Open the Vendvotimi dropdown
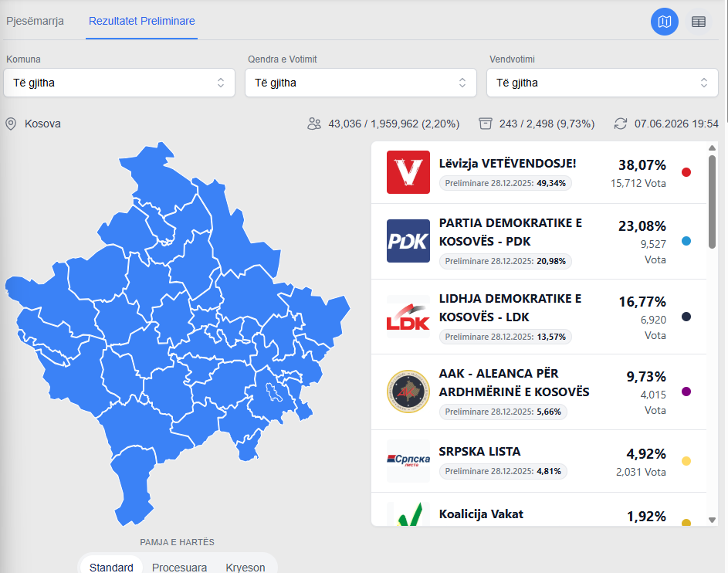The image size is (728, 573). tap(602, 83)
